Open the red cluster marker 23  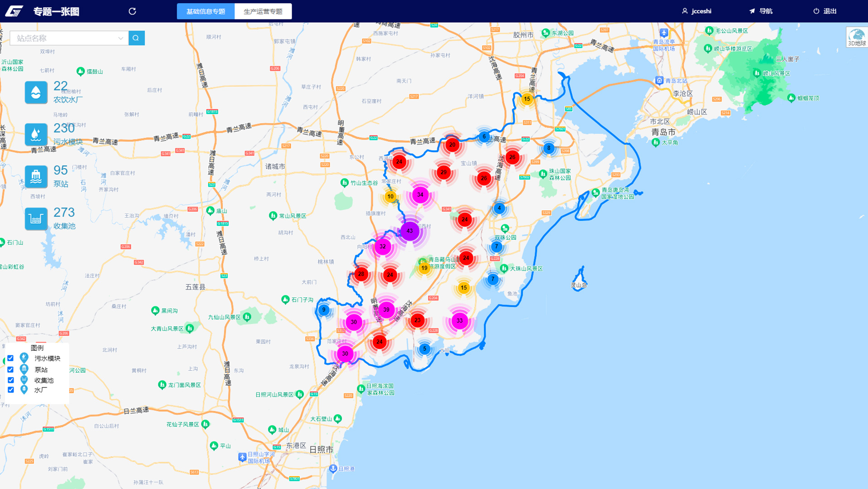(417, 320)
